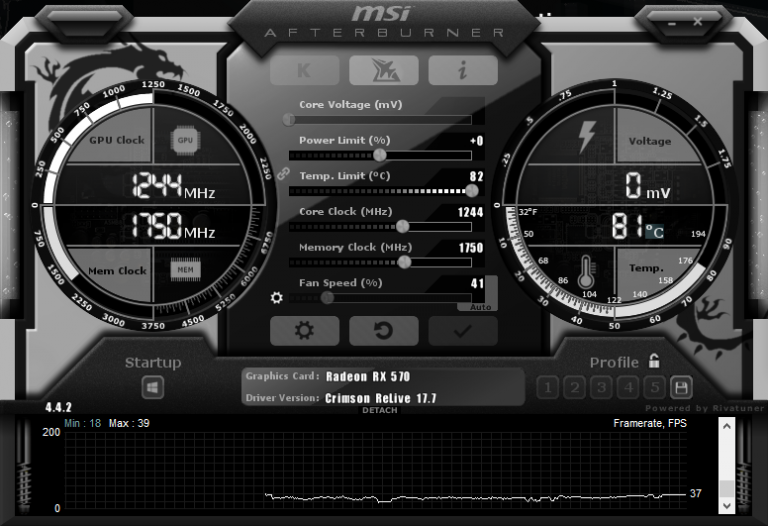Save profile using the floppy disk icon
This screenshot has height=526, width=768.
coord(681,387)
